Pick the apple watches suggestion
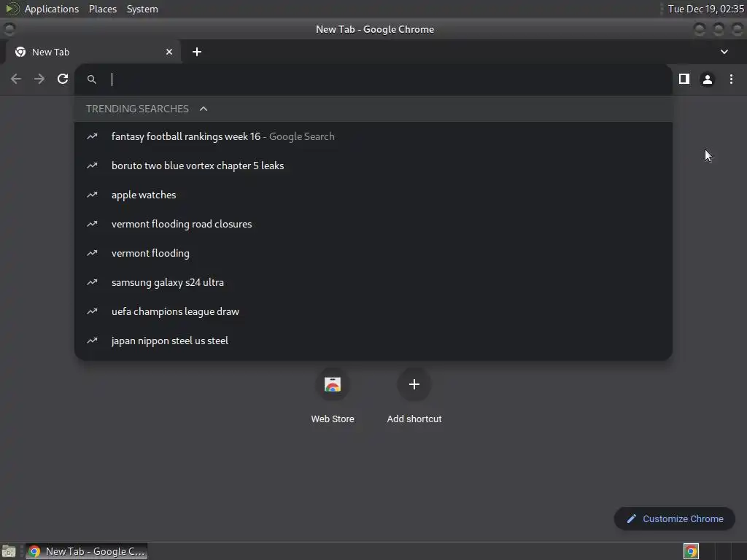The width and height of the screenshot is (747, 560). (373, 195)
